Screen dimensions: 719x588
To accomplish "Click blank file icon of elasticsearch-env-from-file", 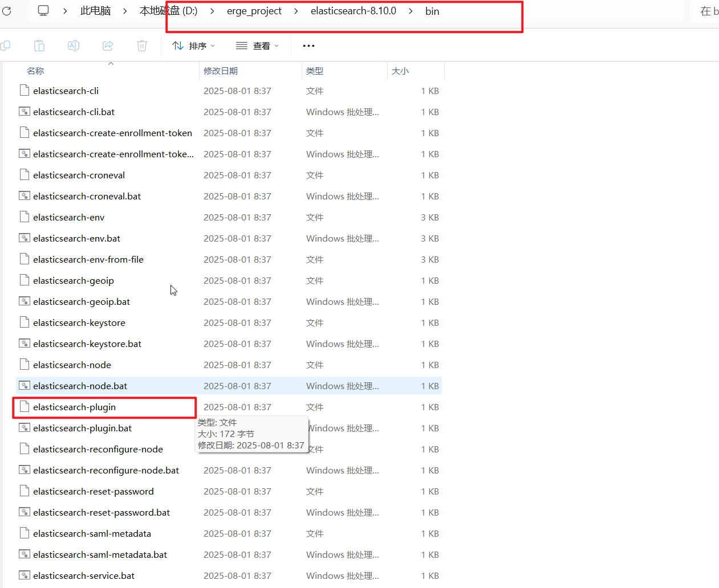I will click(25, 259).
